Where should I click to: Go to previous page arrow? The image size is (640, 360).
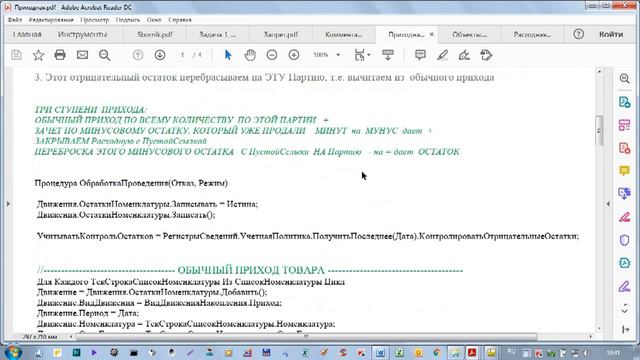[x=138, y=55]
